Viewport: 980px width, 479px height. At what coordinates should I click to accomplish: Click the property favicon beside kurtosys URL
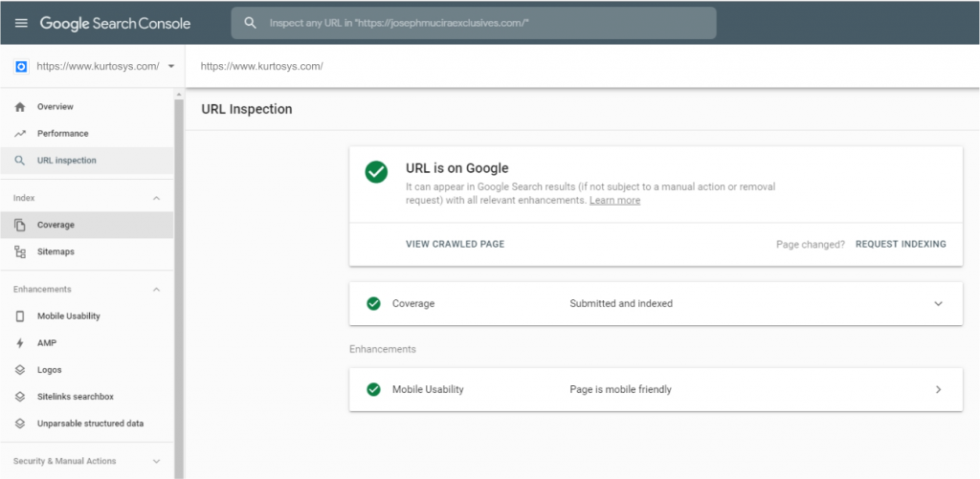coord(21,66)
